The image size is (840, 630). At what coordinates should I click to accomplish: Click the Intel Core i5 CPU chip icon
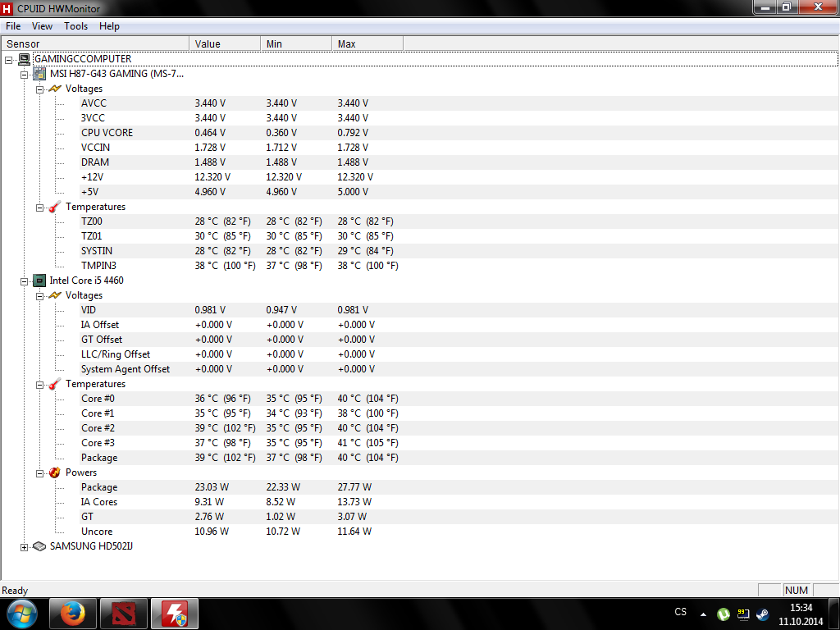coord(39,281)
